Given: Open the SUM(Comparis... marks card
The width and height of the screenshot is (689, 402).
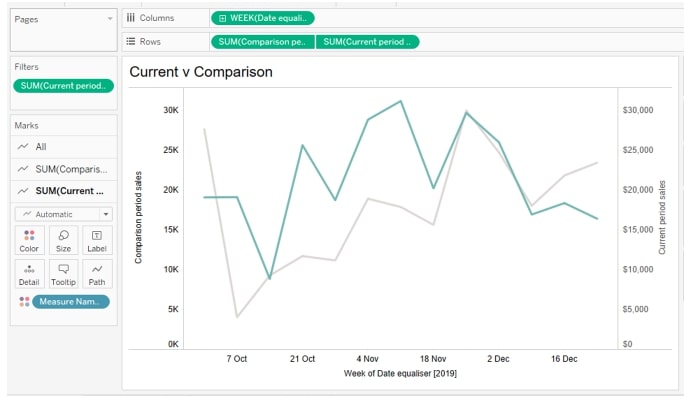Looking at the screenshot, I should [x=64, y=169].
